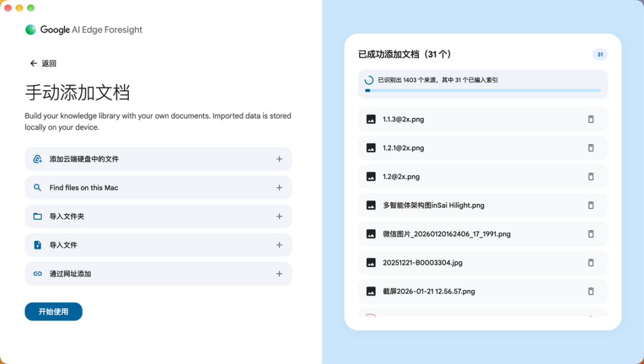This screenshot has height=364, width=644.
Task: Go back with the 返回 button
Action: click(x=43, y=64)
